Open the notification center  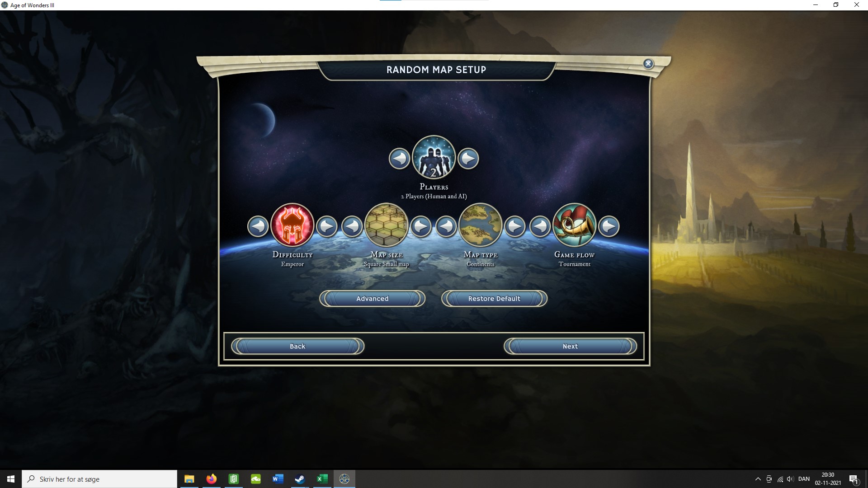854,479
